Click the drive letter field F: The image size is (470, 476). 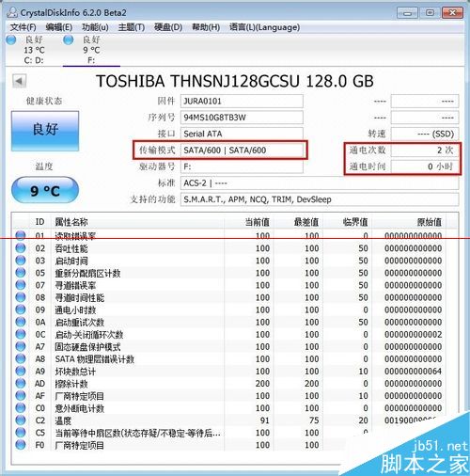[x=242, y=167]
